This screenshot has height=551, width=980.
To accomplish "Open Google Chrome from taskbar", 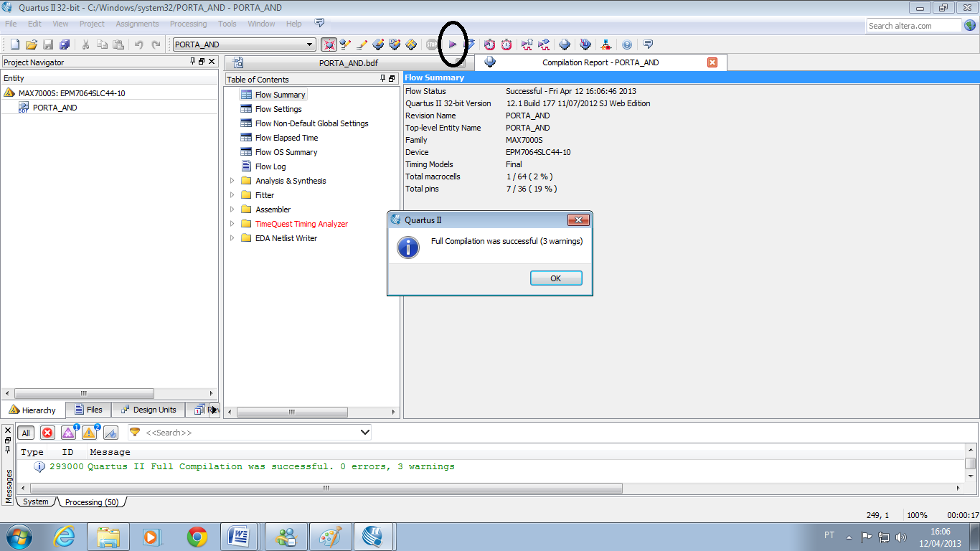I will click(197, 537).
